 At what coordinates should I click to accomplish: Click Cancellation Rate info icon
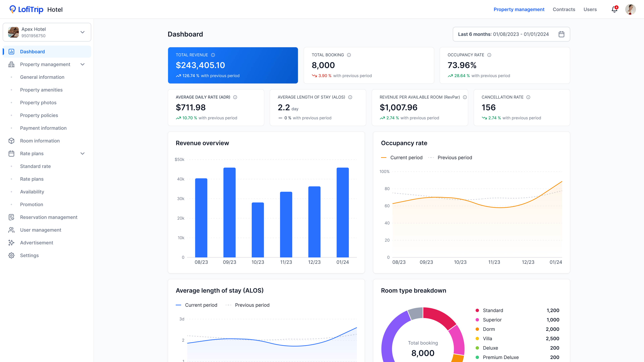(528, 97)
